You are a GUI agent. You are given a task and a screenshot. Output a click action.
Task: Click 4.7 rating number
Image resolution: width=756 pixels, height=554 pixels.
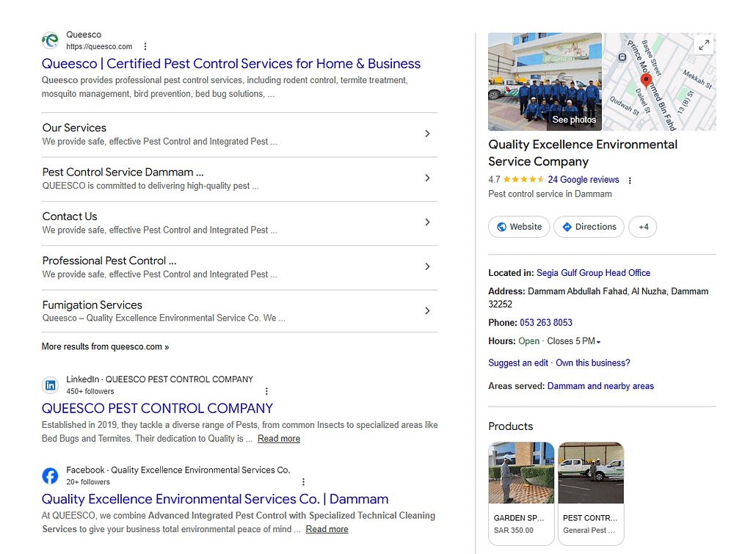pyautogui.click(x=494, y=179)
